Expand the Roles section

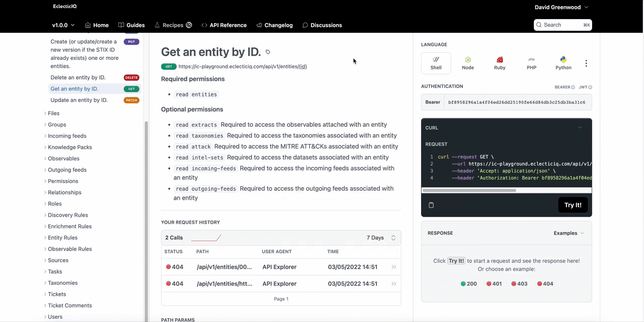(53, 204)
